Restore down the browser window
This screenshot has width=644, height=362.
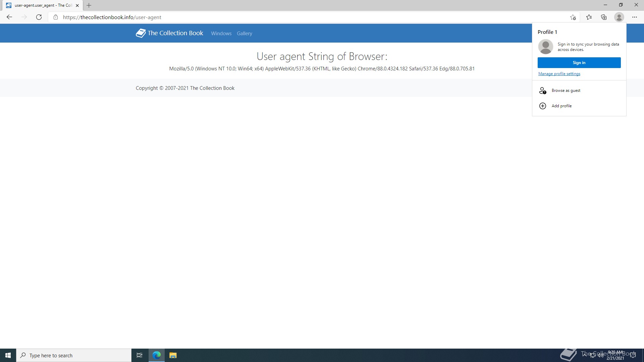(x=621, y=5)
